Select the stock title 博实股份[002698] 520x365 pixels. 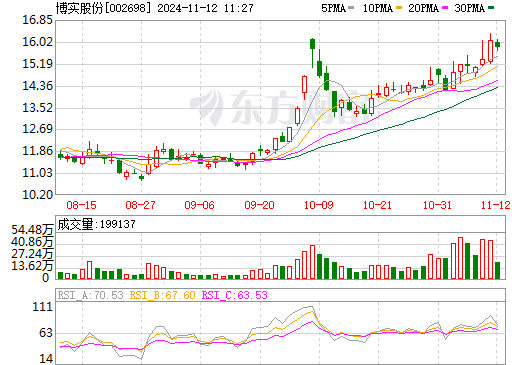tap(103, 8)
